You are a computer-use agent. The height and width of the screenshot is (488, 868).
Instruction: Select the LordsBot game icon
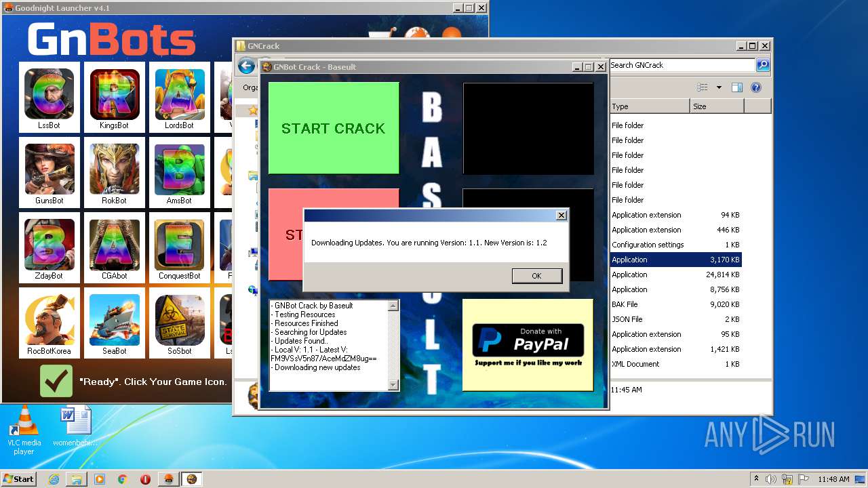[x=179, y=96]
